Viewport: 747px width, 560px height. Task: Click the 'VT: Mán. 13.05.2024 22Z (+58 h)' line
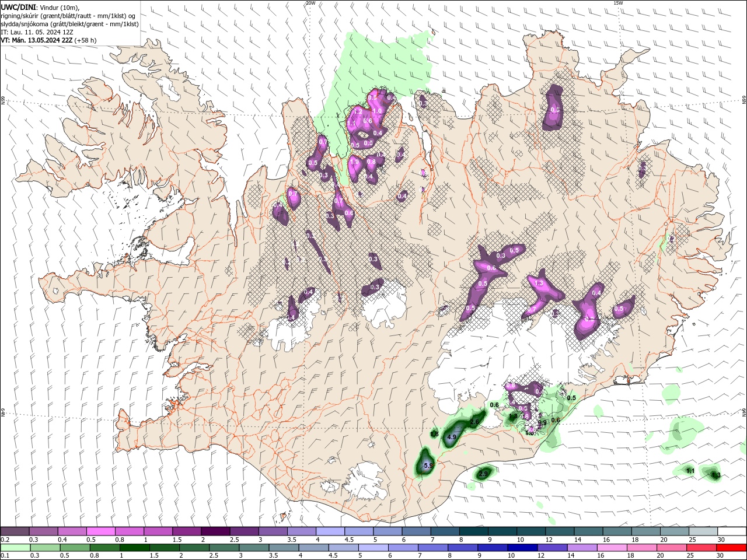(49, 40)
